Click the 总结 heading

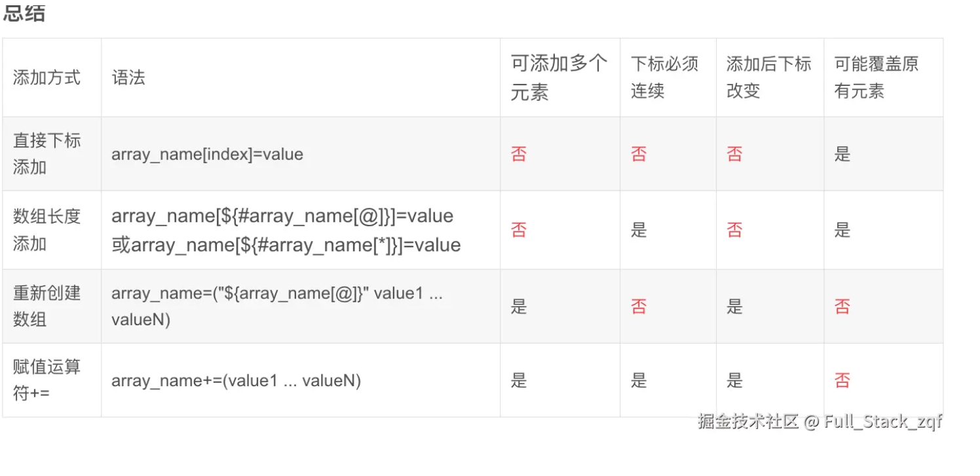tap(24, 12)
